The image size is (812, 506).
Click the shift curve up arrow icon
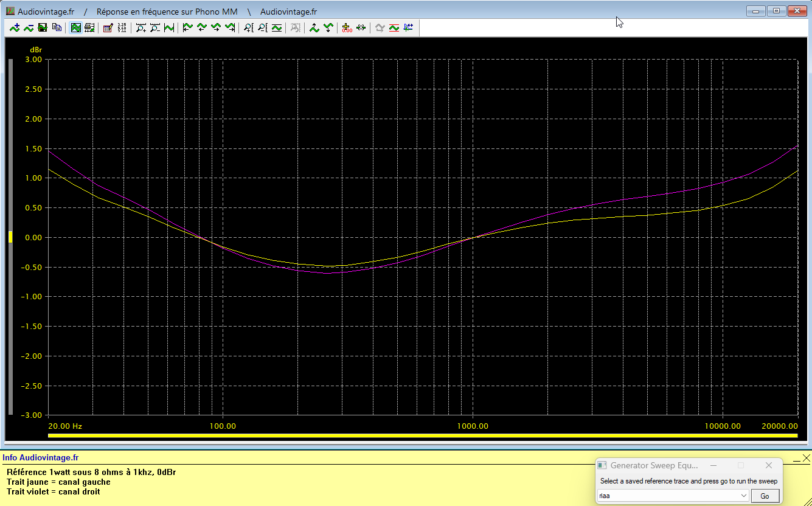[314, 27]
